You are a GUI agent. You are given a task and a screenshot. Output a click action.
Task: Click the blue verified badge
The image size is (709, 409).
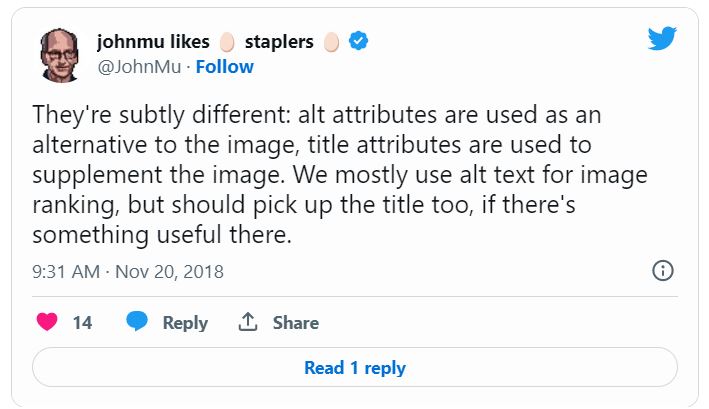click(x=358, y=41)
